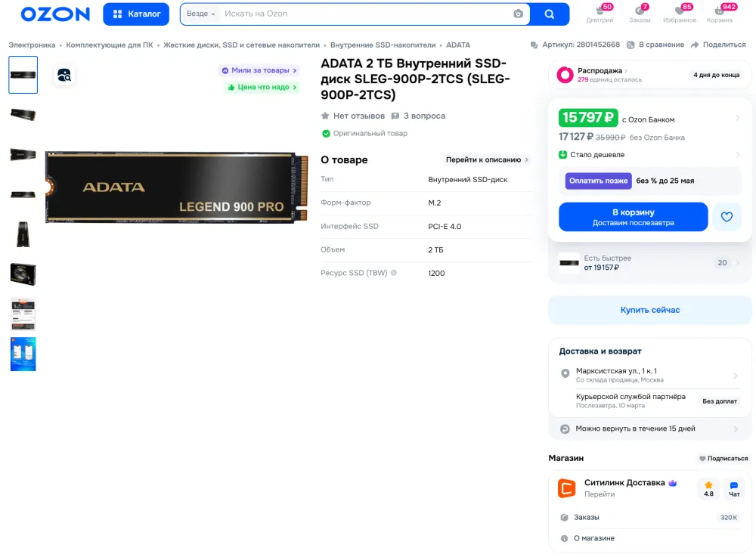Screen dimensions: 756x557
Task: Open the Каталог menu
Action: [136, 14]
